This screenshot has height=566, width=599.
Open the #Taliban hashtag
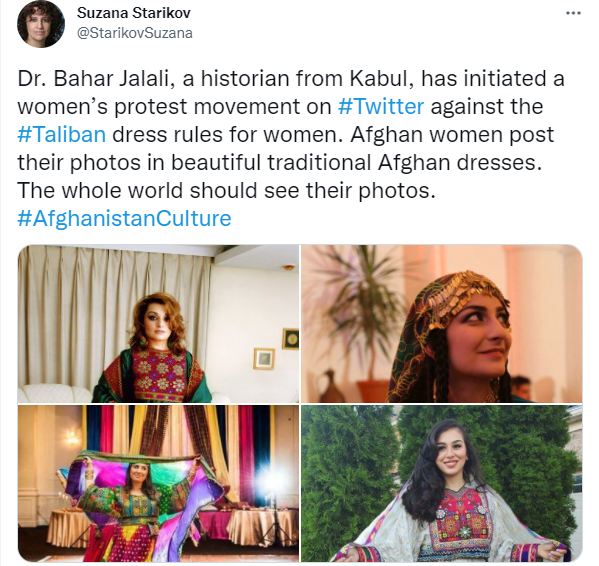[62, 134]
